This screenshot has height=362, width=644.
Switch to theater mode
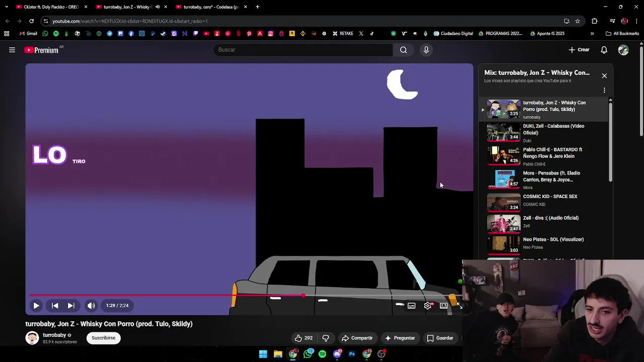[x=444, y=306]
